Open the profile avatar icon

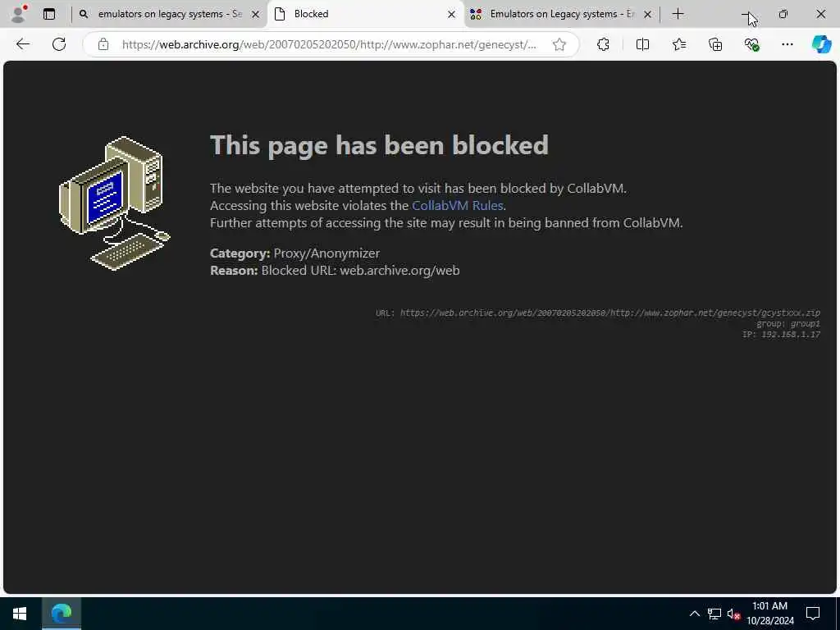click(19, 14)
